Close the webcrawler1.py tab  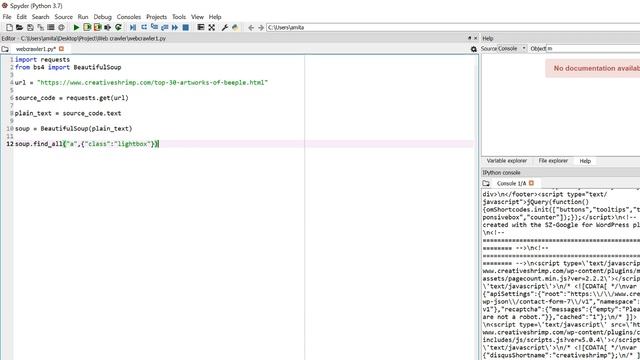62,49
